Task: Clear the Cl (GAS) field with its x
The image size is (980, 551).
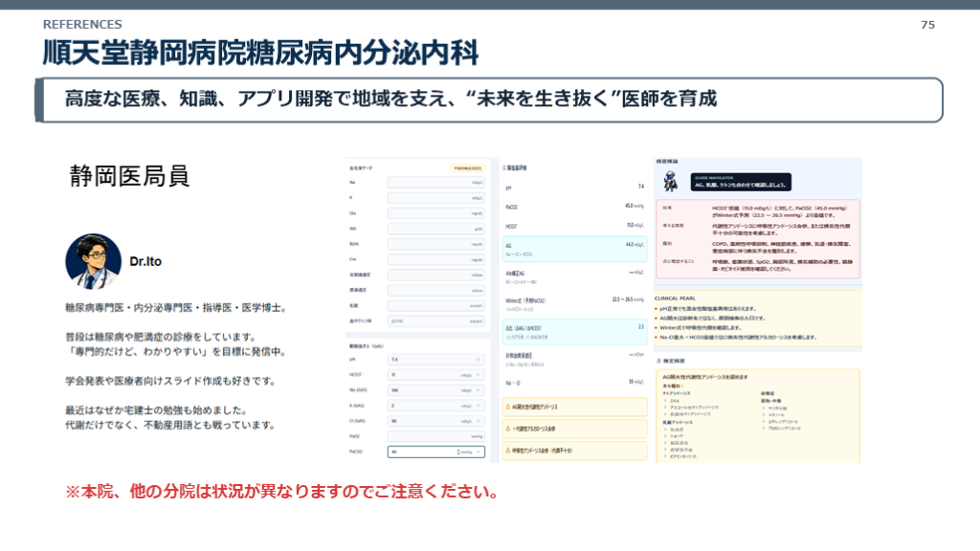Action: click(x=479, y=421)
